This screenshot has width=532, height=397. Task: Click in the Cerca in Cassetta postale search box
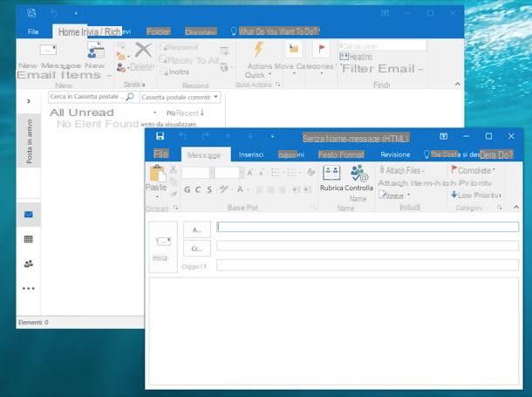point(86,97)
